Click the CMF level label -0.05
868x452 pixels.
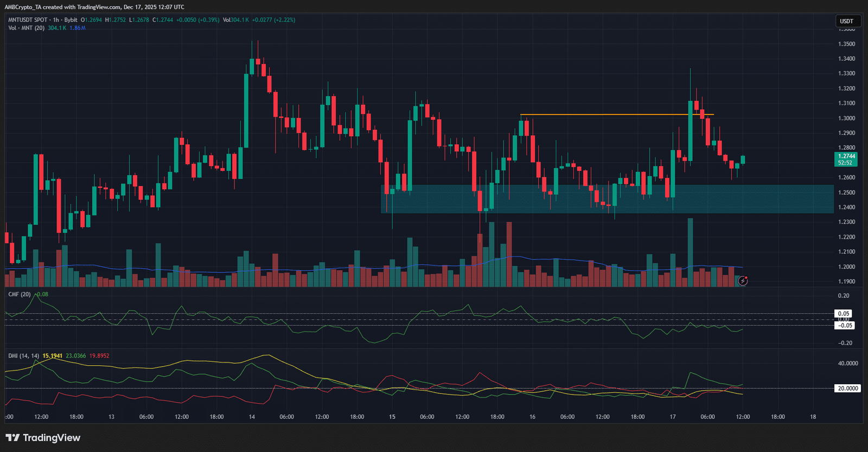tap(845, 326)
